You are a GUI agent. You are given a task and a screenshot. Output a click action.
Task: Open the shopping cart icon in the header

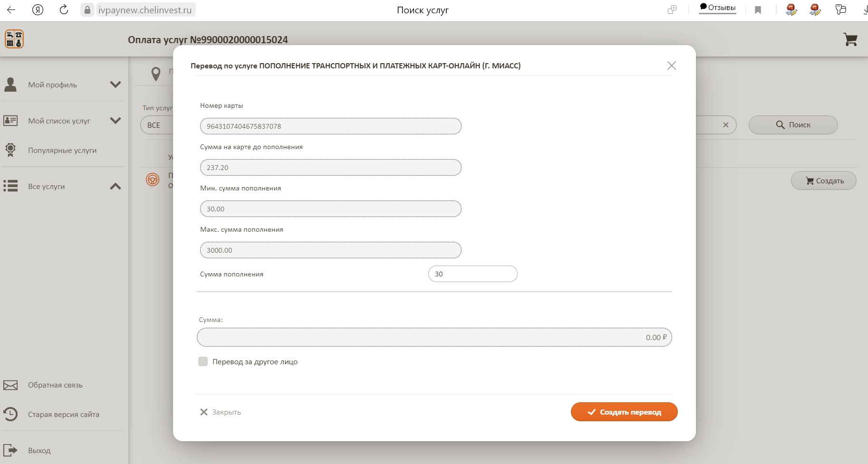coord(850,39)
